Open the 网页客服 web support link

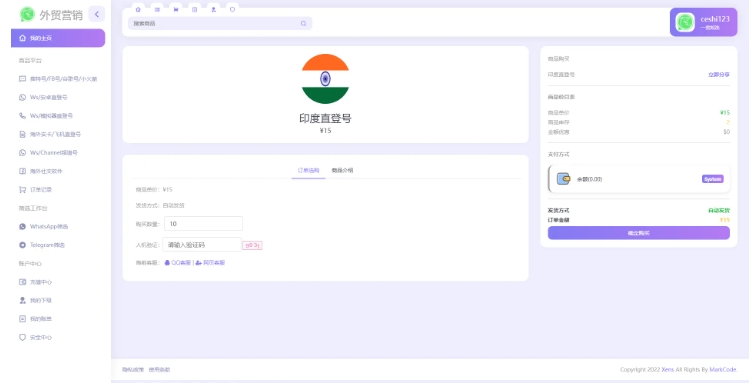(x=210, y=263)
